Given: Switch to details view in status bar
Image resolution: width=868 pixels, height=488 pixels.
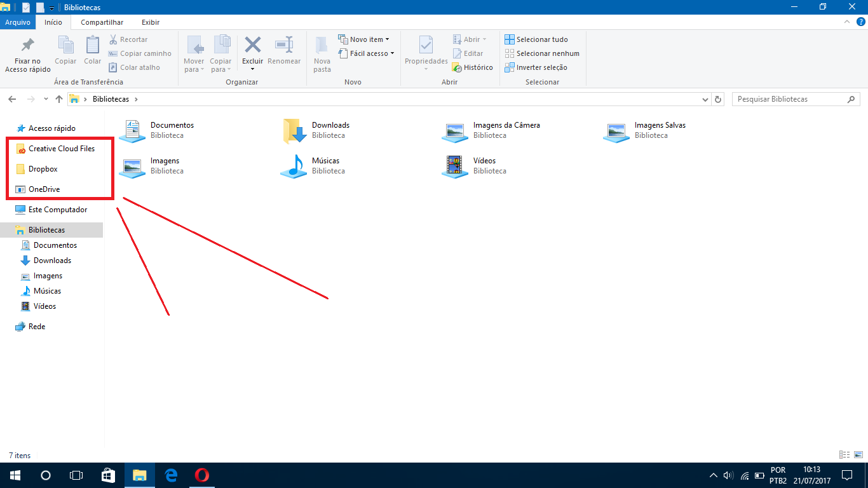Looking at the screenshot, I should point(844,455).
